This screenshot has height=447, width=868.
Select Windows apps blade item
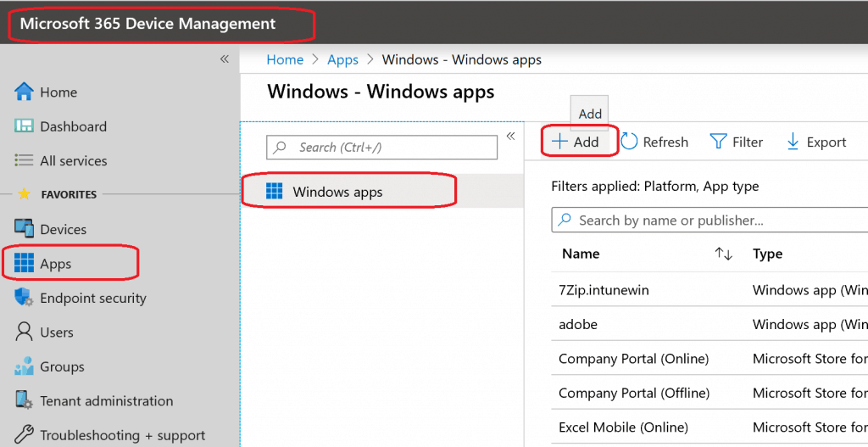(x=382, y=192)
